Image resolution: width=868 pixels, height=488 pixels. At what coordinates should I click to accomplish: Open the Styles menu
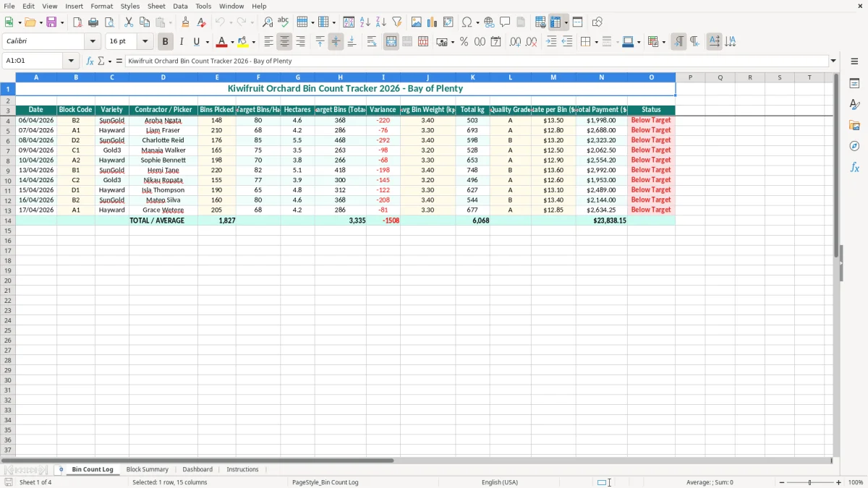[130, 6]
